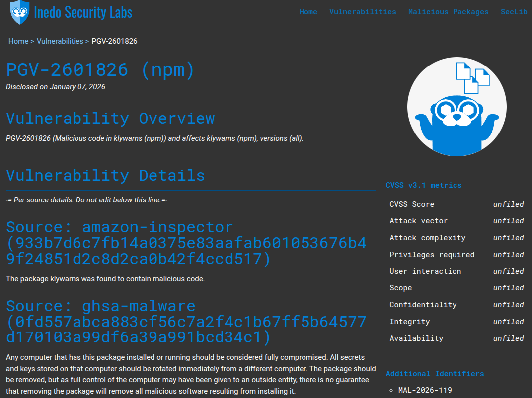Click the Additional Identifiers heading

pyautogui.click(x=435, y=374)
